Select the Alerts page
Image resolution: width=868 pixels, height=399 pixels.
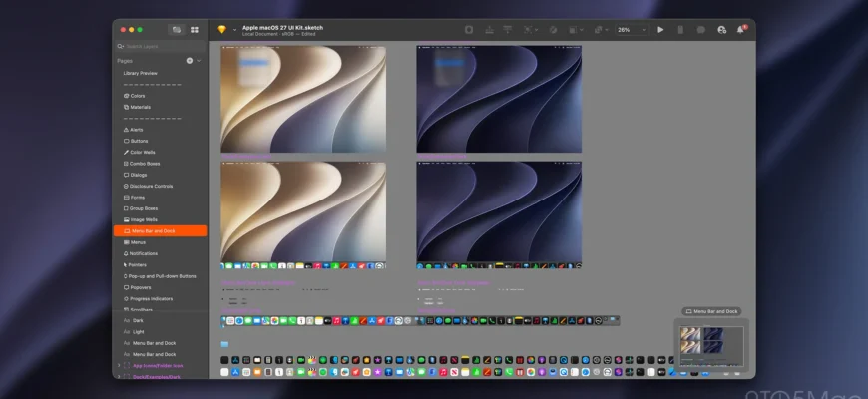(160, 130)
